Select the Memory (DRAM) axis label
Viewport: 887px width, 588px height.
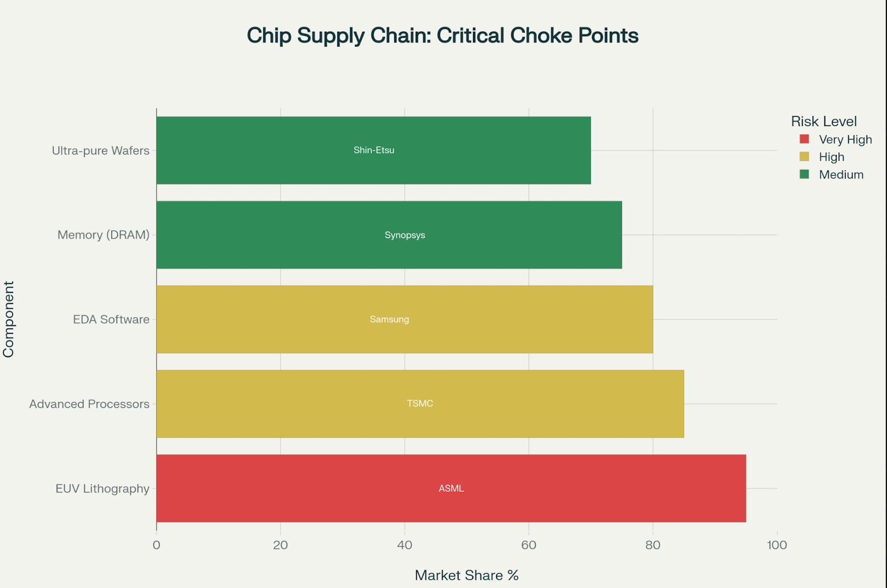pos(103,235)
